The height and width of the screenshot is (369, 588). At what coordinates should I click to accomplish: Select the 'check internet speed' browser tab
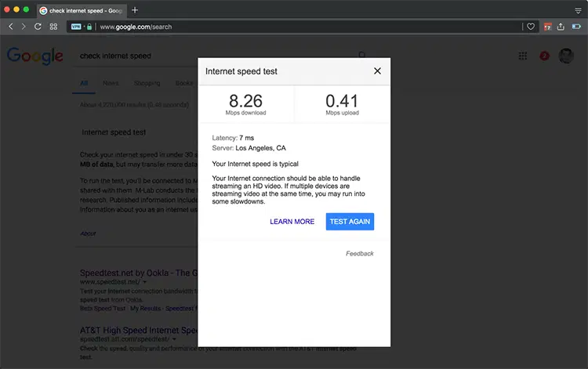point(82,10)
